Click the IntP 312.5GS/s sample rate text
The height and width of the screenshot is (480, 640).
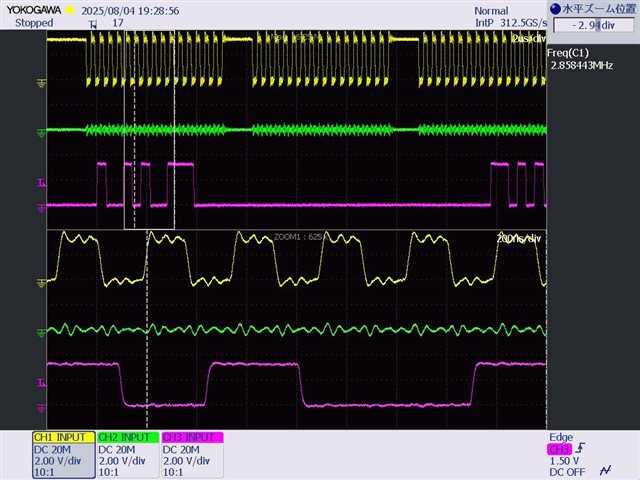(x=511, y=23)
